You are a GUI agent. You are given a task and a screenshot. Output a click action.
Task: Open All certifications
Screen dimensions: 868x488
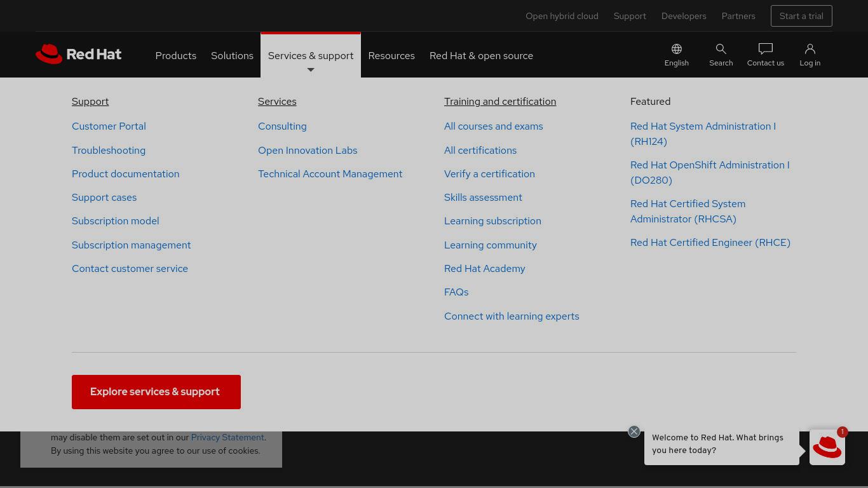pos(480,151)
